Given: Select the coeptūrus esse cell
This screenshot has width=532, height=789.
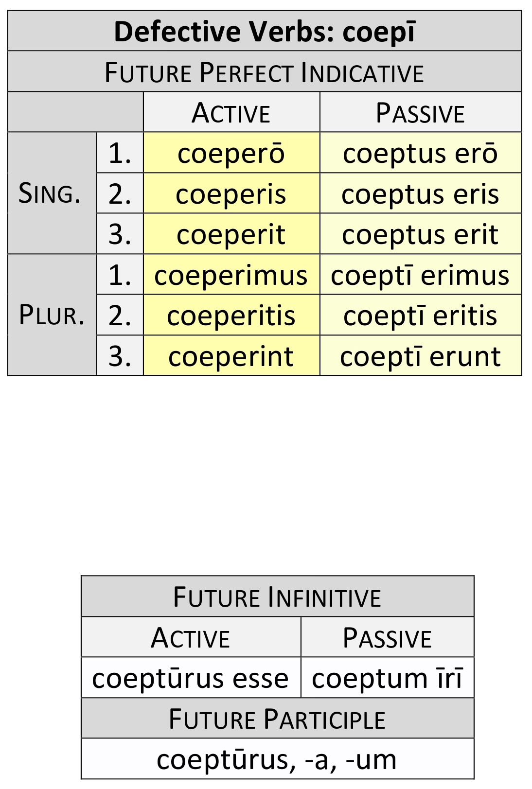Looking at the screenshot, I should click(x=191, y=678).
